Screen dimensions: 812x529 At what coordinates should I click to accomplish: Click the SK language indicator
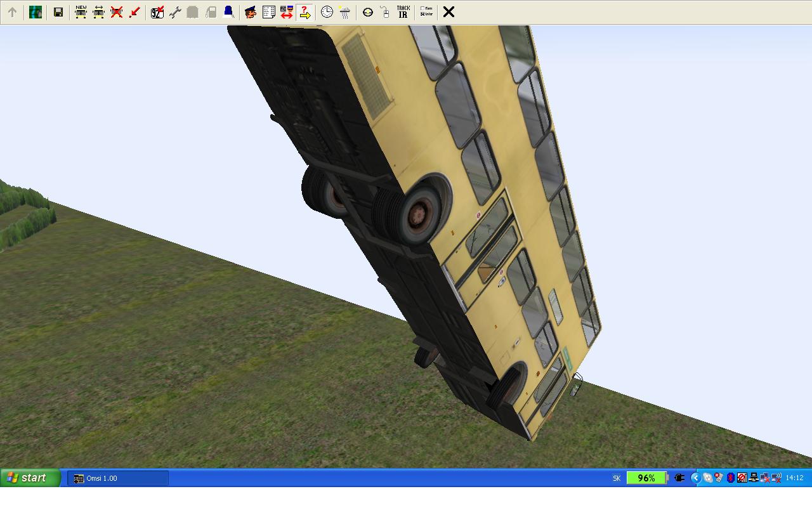(617, 478)
